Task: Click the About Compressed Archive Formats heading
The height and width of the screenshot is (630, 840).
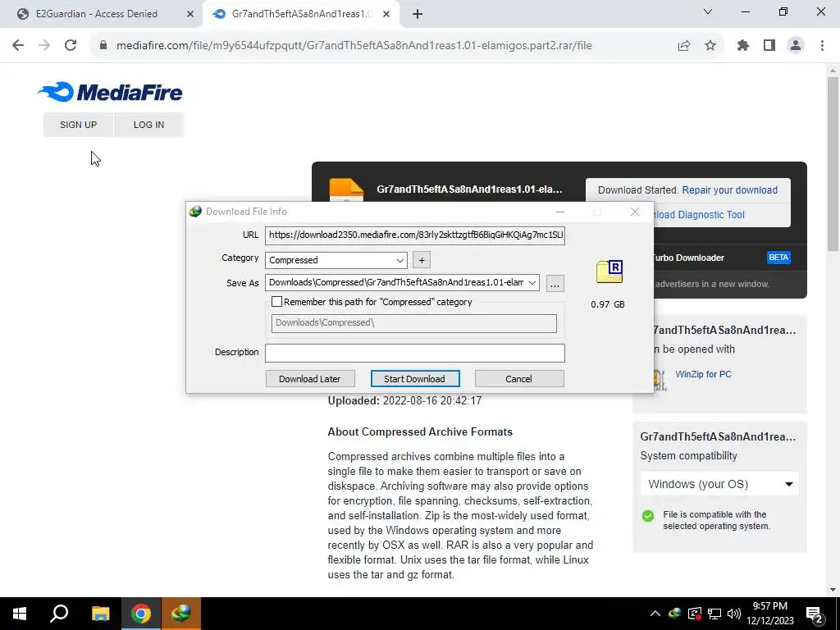Action: [420, 431]
